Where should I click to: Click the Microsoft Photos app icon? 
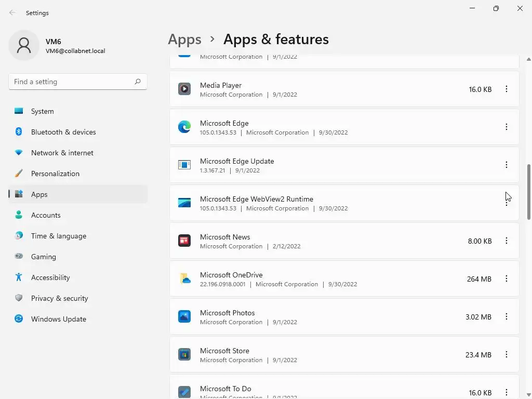tap(184, 316)
